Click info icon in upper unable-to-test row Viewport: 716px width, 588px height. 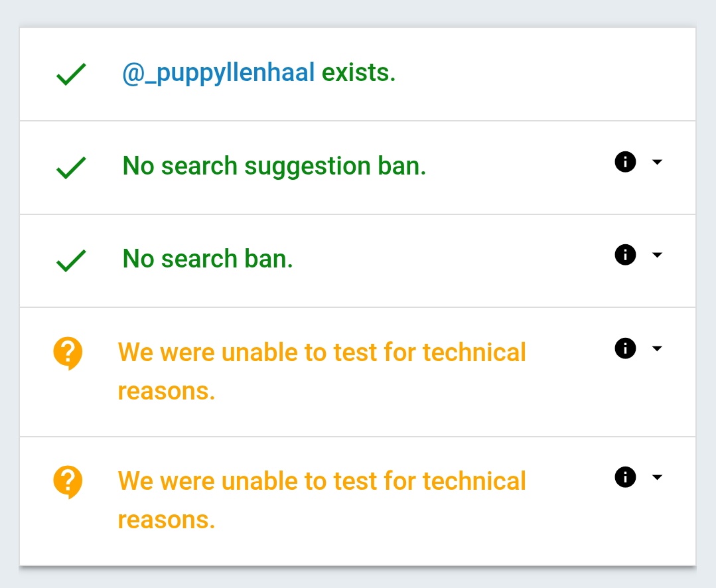pyautogui.click(x=625, y=348)
